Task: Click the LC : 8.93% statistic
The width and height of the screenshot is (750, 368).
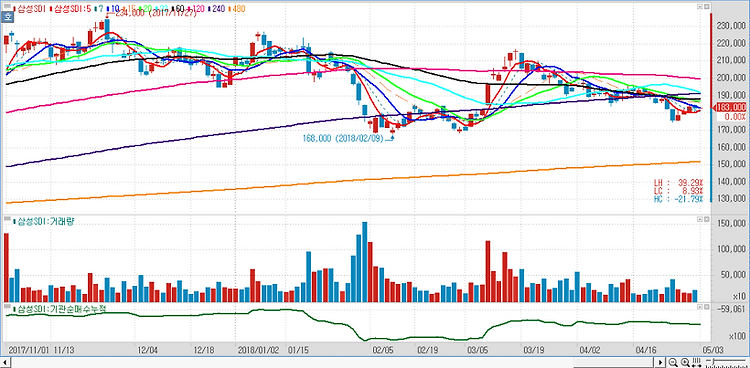Action: click(x=679, y=190)
